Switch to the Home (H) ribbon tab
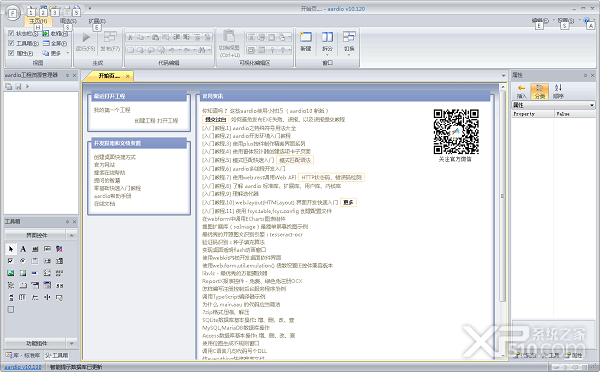 coord(38,21)
